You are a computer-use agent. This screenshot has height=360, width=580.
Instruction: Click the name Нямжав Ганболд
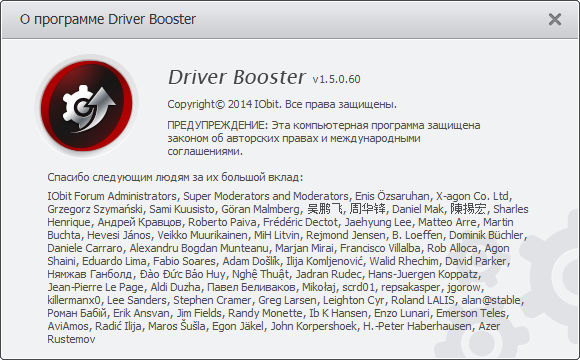89,274
